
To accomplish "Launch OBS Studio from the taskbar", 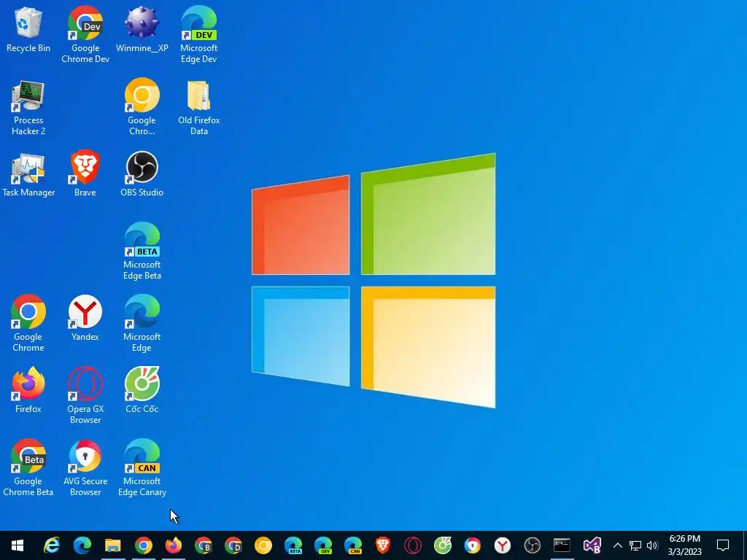I will coord(532,545).
